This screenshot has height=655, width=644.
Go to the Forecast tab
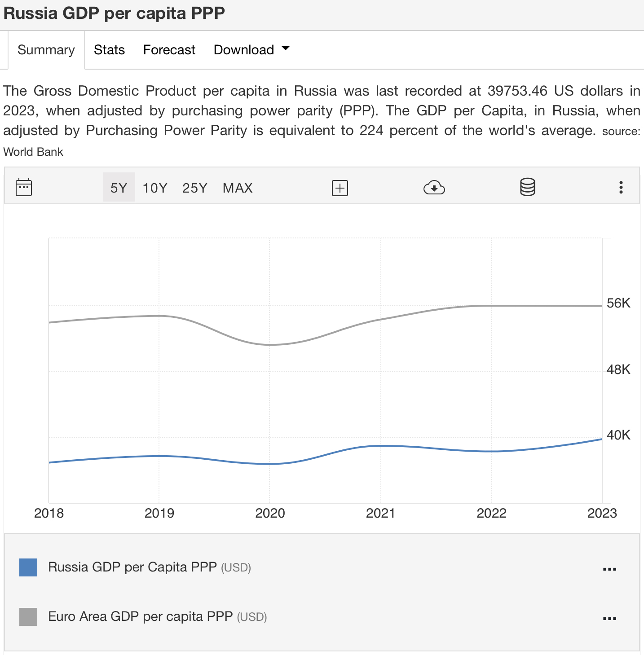(x=169, y=50)
